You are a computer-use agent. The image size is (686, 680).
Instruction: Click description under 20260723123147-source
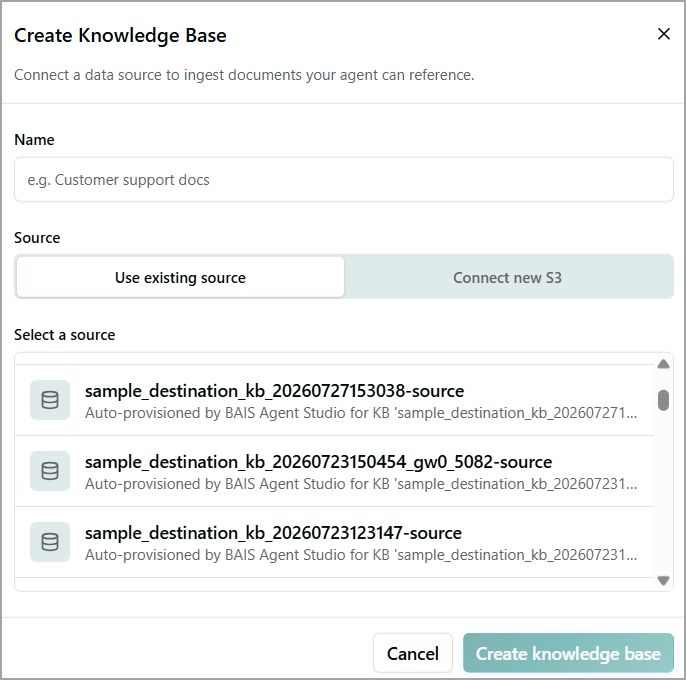[361, 555]
